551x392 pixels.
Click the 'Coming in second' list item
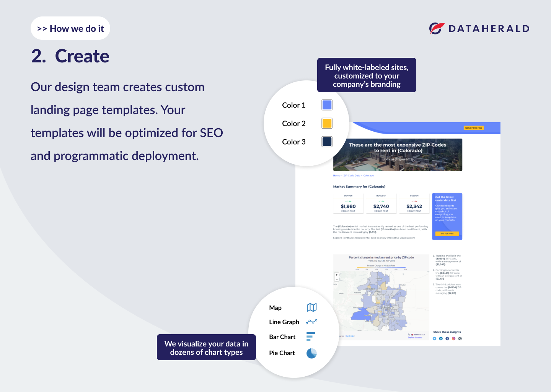(x=448, y=274)
